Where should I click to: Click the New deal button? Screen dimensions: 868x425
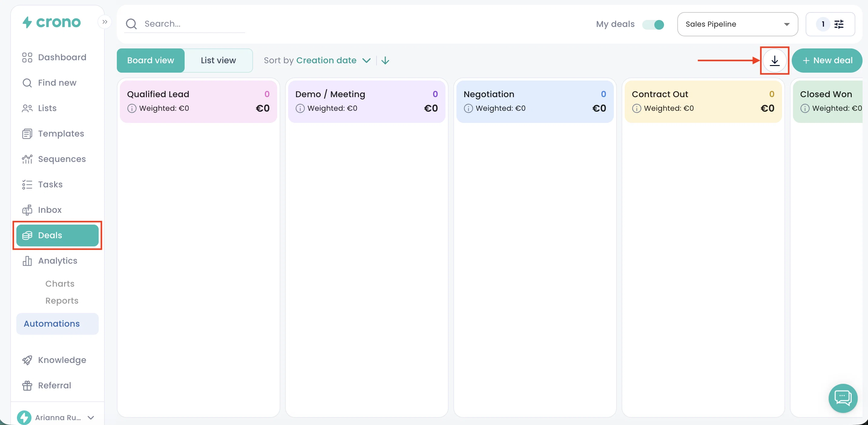pyautogui.click(x=827, y=61)
